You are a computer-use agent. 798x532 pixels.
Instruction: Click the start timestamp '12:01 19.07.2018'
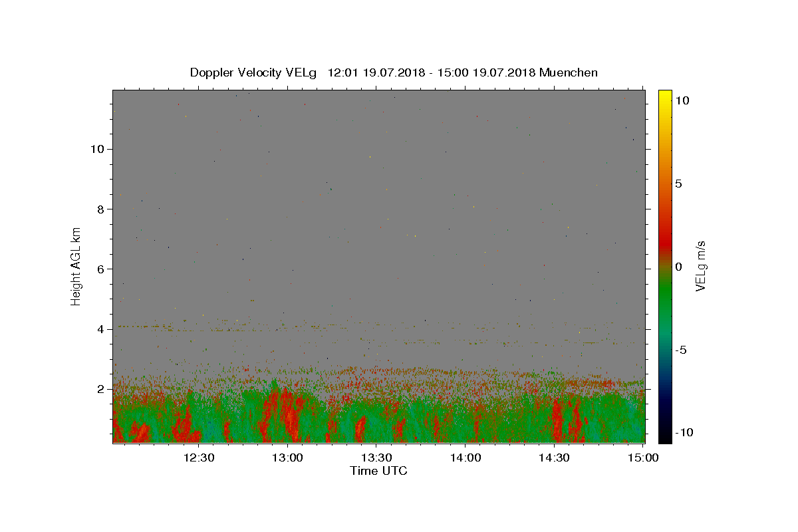pos(377,72)
